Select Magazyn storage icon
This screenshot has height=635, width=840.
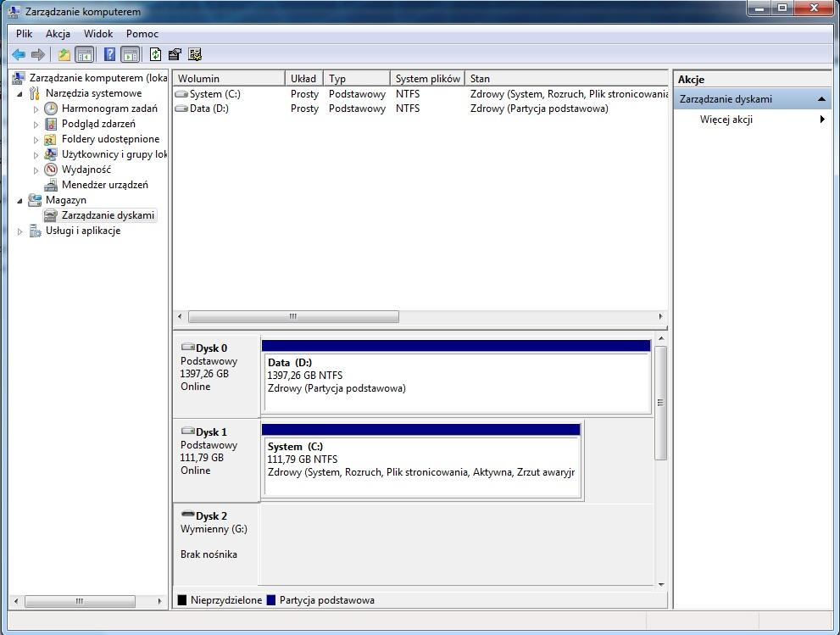click(x=35, y=200)
